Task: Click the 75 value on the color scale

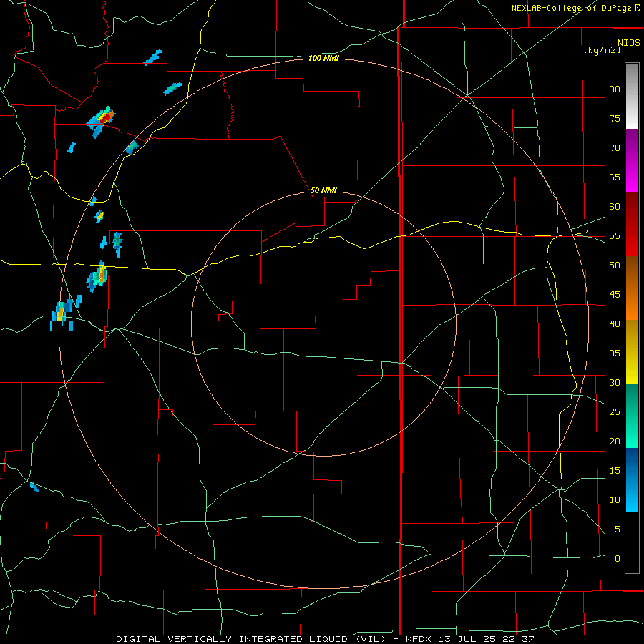Action: pos(615,118)
